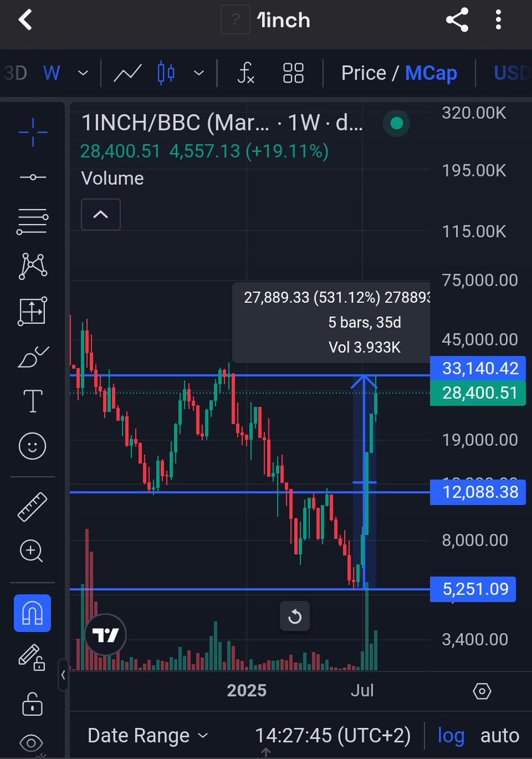The height and width of the screenshot is (759, 532).
Task: Click the 1inch page title
Action: (285, 20)
